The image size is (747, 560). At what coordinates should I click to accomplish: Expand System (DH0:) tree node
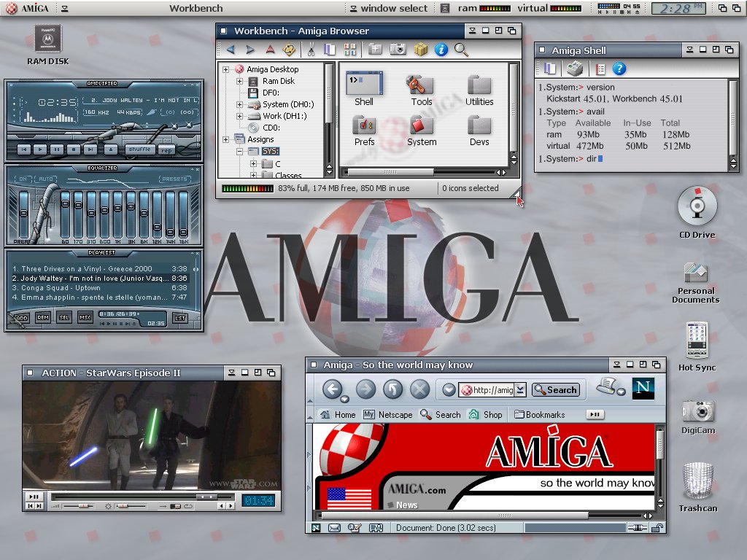tap(239, 105)
